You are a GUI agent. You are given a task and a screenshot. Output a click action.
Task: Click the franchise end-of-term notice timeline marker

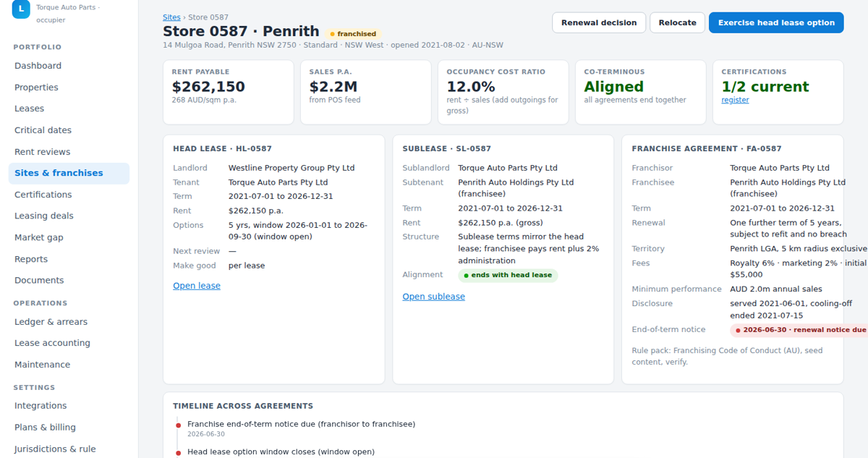pyautogui.click(x=179, y=425)
